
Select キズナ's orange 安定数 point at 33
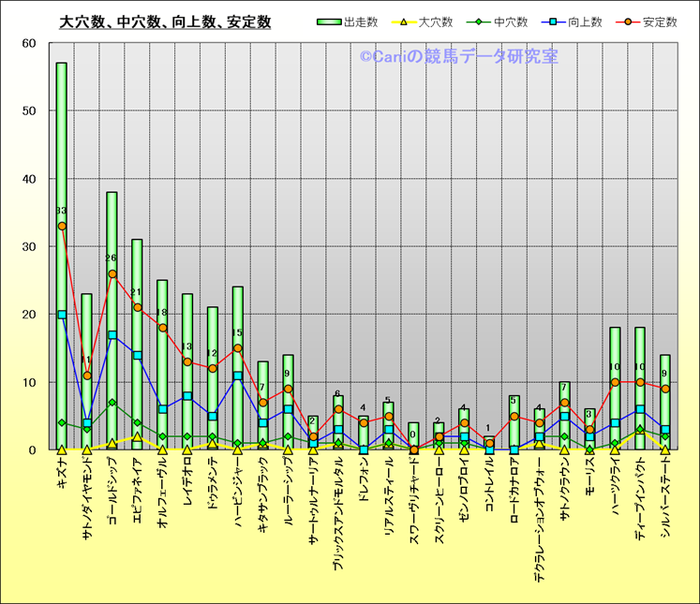click(62, 226)
